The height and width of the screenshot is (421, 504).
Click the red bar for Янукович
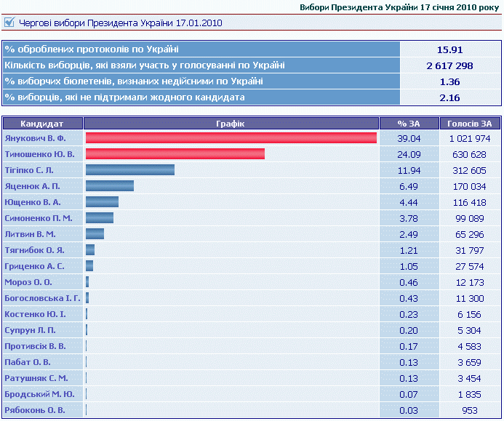(x=231, y=138)
